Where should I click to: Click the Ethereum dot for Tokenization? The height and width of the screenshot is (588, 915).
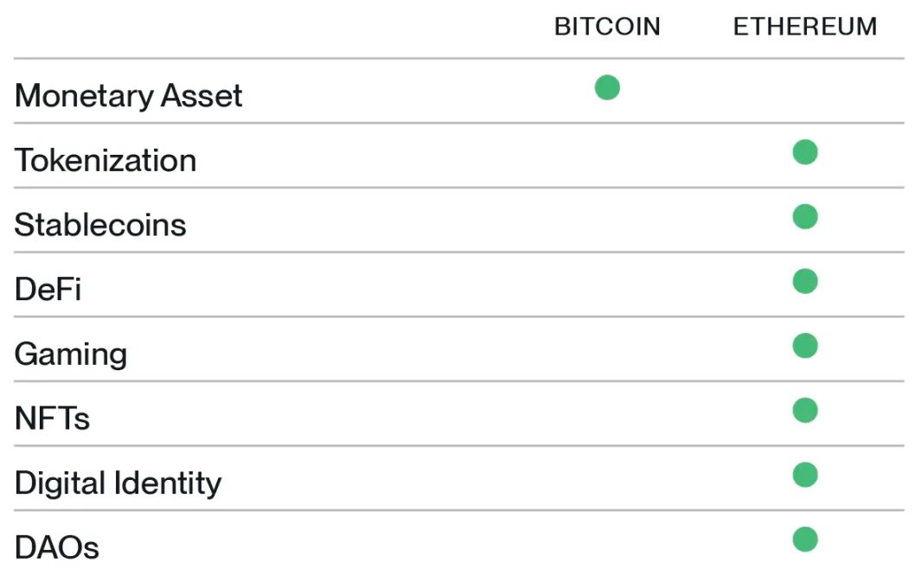pyautogui.click(x=804, y=152)
